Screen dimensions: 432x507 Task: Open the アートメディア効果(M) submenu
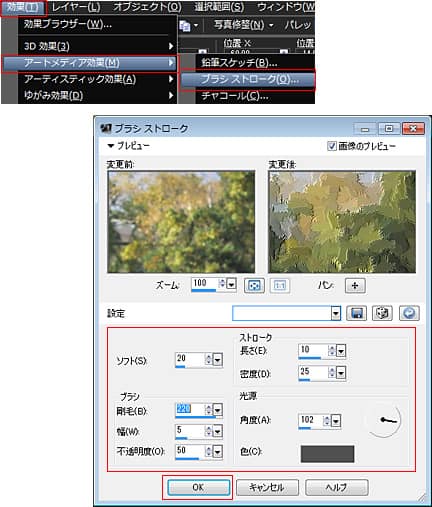[90, 63]
